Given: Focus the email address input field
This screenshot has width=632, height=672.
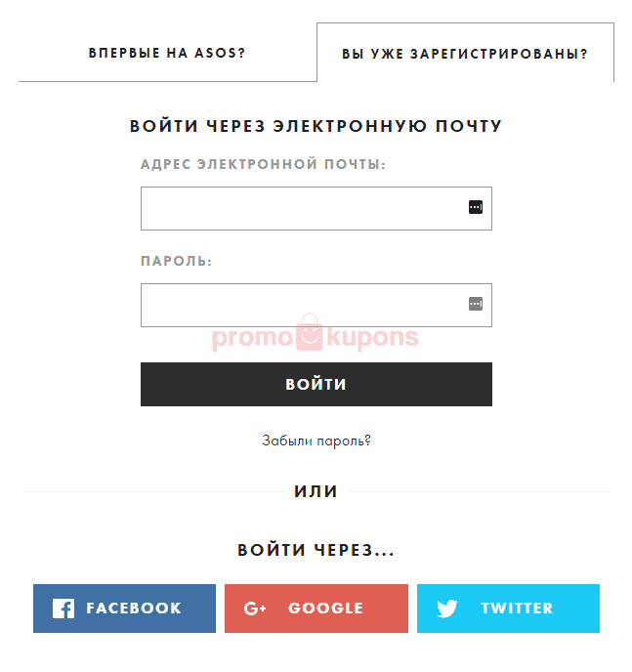Looking at the screenshot, I should click(x=316, y=208).
